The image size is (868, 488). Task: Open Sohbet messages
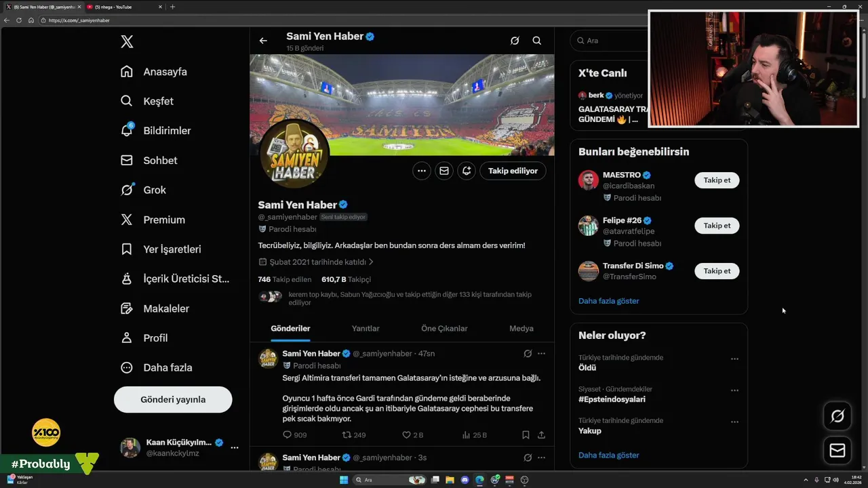(149, 161)
